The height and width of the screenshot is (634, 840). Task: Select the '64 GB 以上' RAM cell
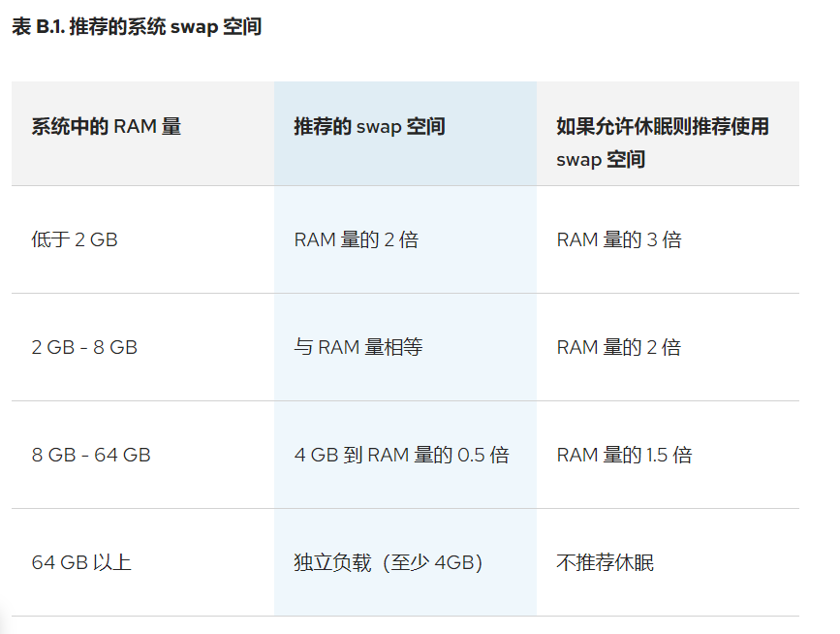[x=81, y=562]
